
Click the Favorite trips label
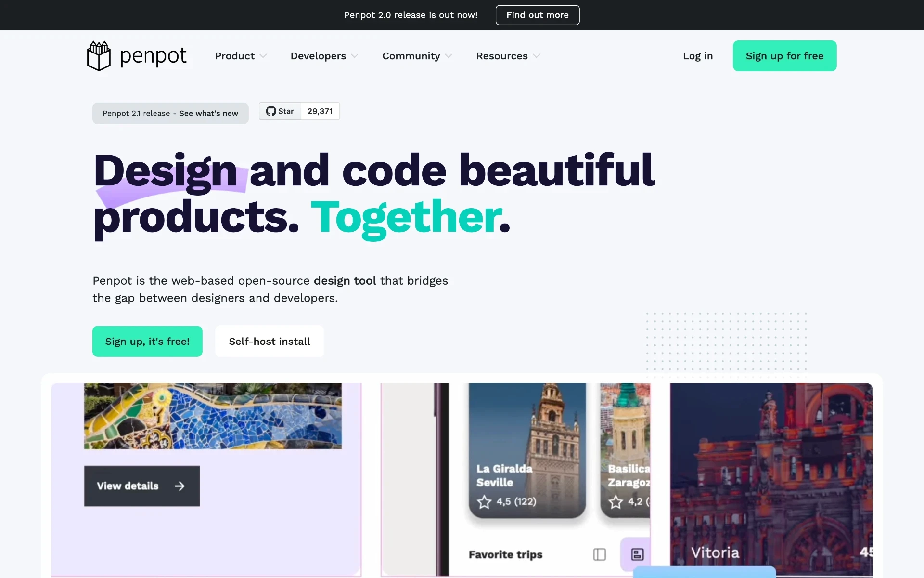tap(505, 555)
